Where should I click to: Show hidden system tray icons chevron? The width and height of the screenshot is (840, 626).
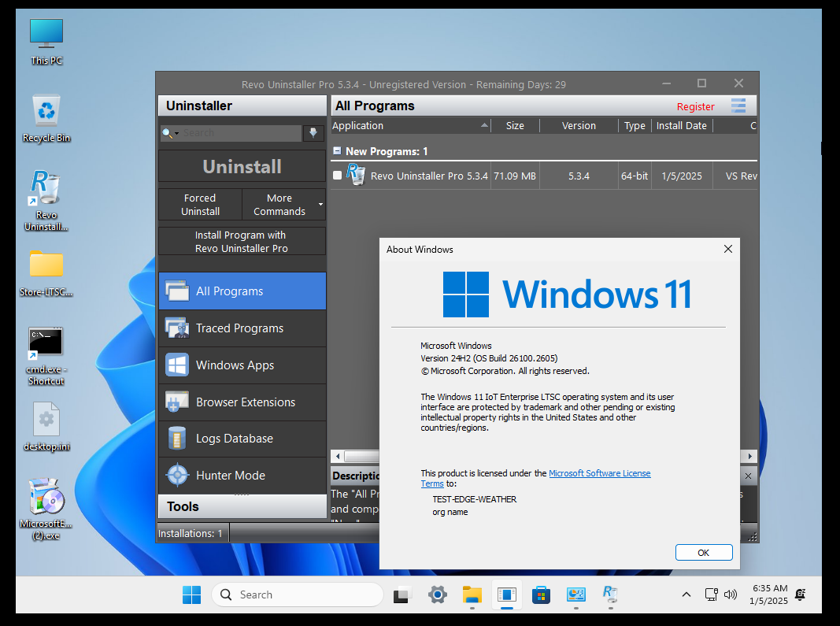pyautogui.click(x=686, y=595)
